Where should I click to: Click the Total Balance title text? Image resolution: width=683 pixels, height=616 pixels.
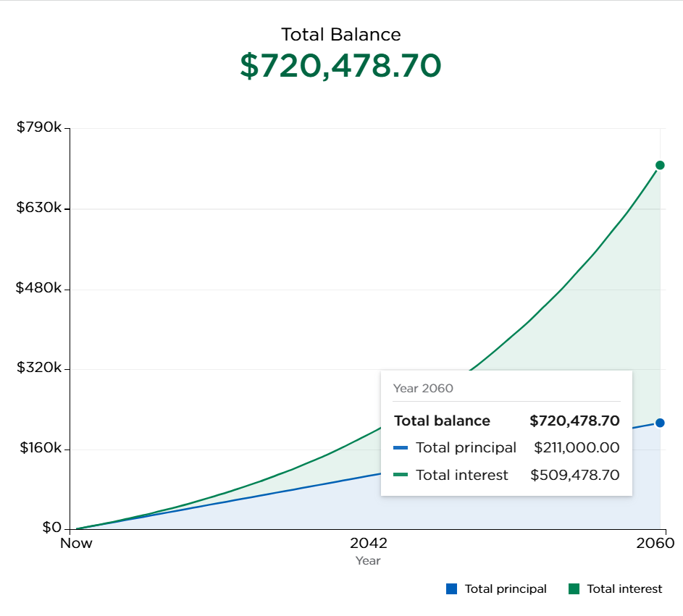pos(340,34)
